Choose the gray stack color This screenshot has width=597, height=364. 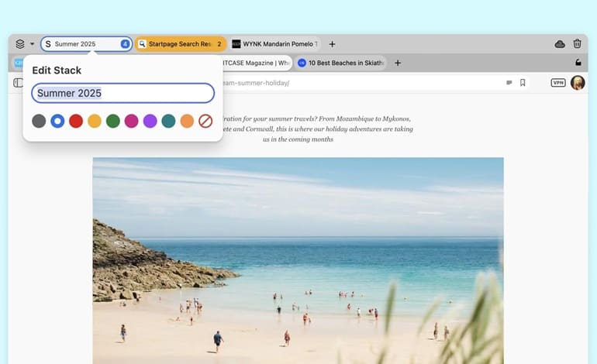(x=39, y=121)
